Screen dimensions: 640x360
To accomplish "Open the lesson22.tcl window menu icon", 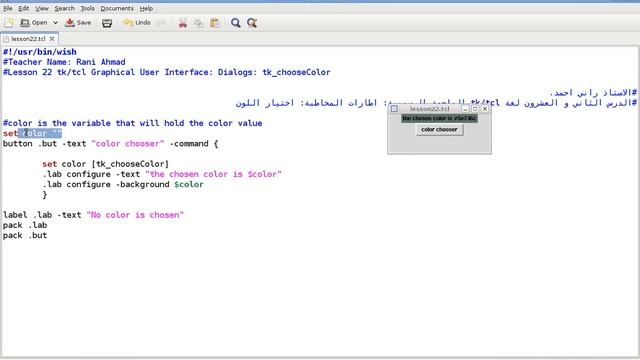I will click(x=394, y=109).
